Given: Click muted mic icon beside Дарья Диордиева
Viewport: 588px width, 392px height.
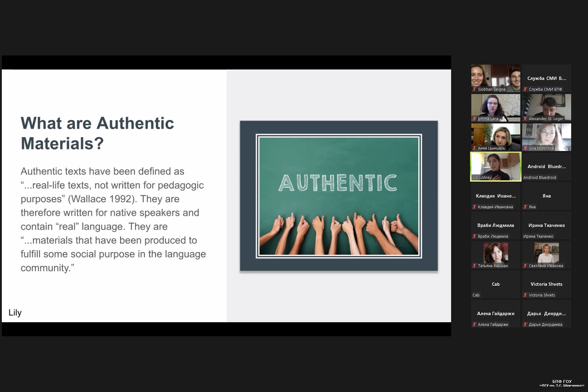Looking at the screenshot, I should tap(525, 325).
